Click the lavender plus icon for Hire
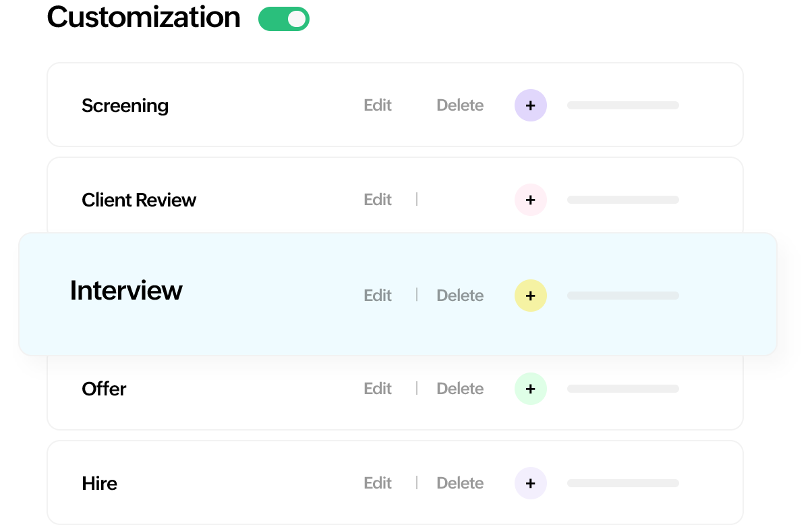The height and width of the screenshot is (525, 812). pyautogui.click(x=531, y=483)
